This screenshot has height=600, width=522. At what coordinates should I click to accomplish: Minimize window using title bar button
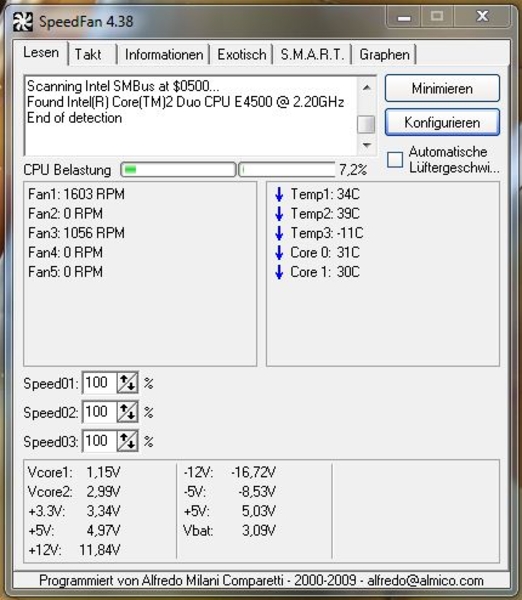click(404, 16)
